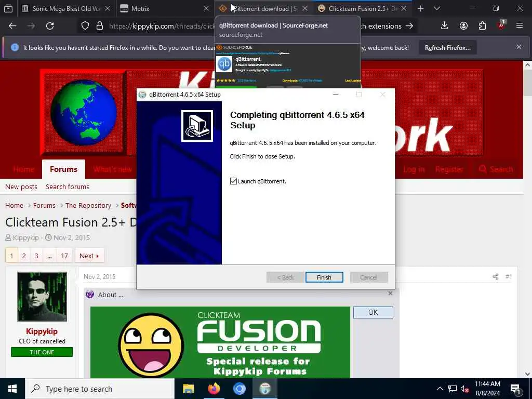Click the go arrow in address bar
This screenshot has height=399, width=532.
pyautogui.click(x=409, y=26)
